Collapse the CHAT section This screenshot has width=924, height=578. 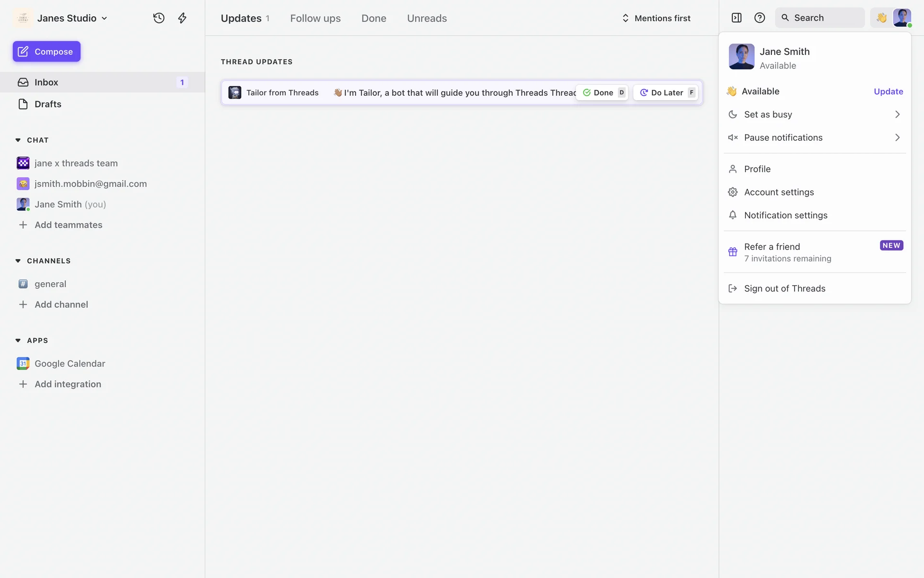(x=18, y=140)
